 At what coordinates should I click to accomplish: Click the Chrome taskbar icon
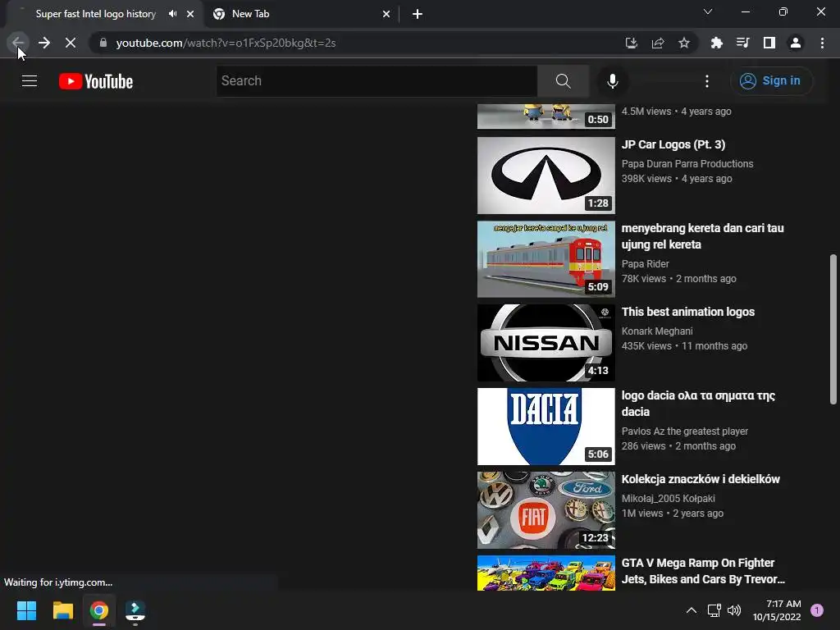click(x=99, y=610)
